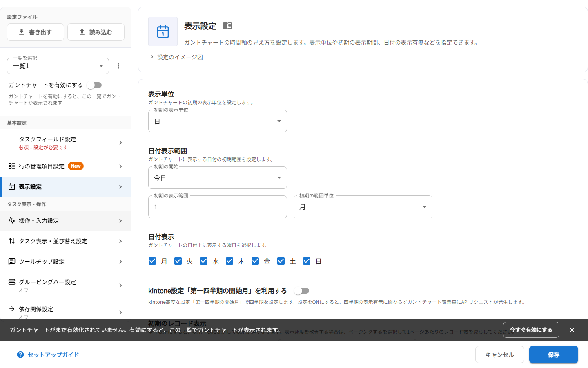Click the ツールチップ設定 comment icon

pyautogui.click(x=12, y=261)
